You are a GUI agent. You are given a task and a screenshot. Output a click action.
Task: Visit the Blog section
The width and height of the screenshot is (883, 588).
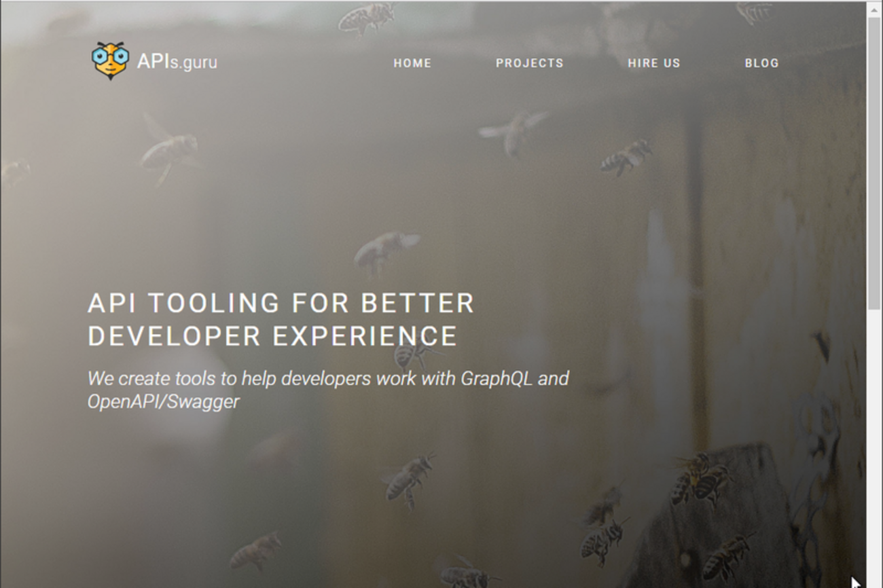(762, 63)
